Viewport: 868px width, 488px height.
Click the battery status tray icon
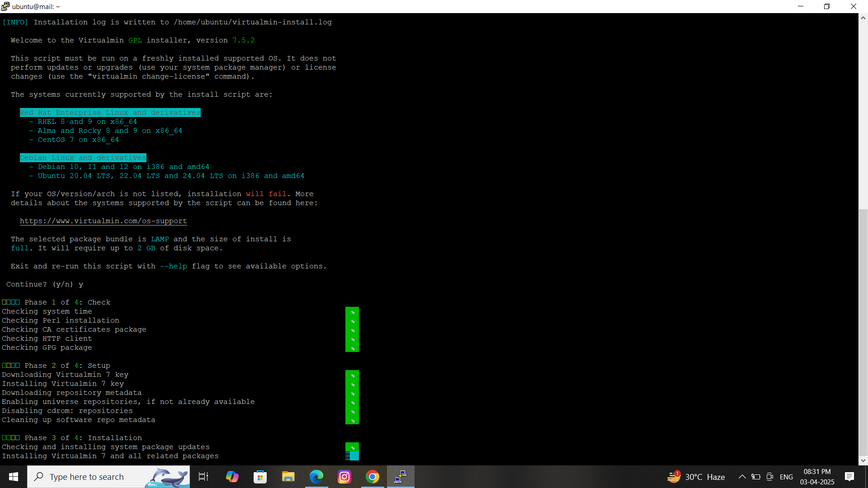point(756,477)
